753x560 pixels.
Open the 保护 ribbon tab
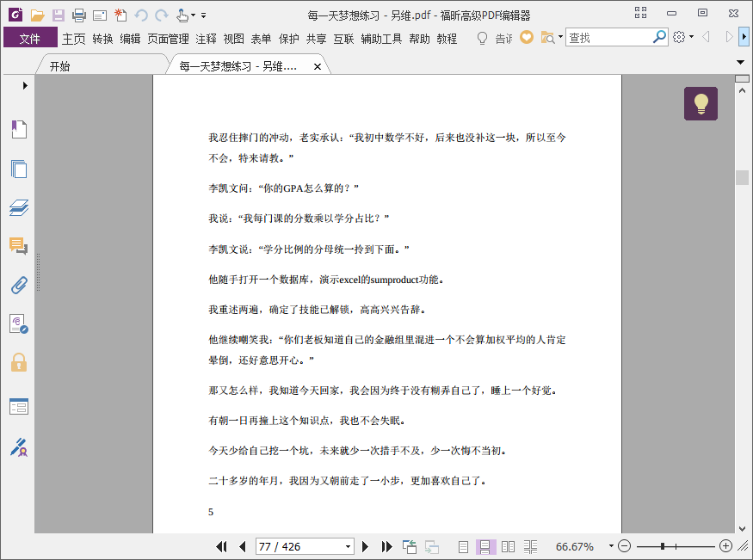click(289, 39)
